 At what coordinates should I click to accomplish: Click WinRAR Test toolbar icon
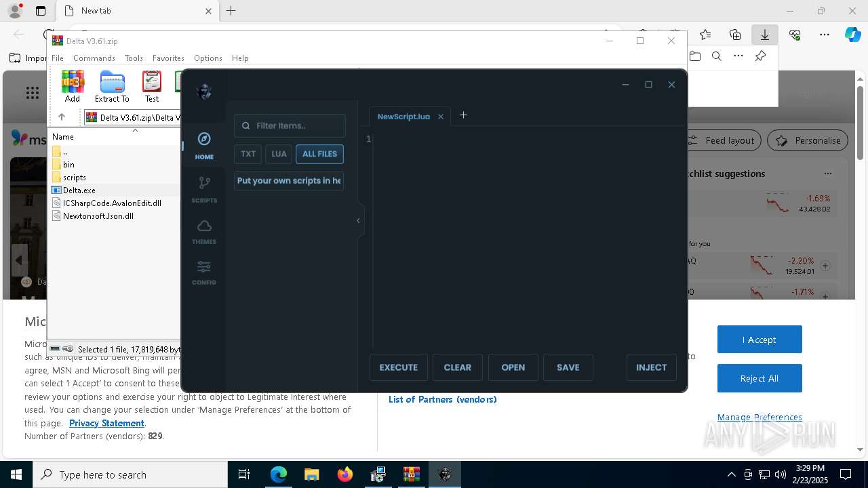[x=152, y=86]
